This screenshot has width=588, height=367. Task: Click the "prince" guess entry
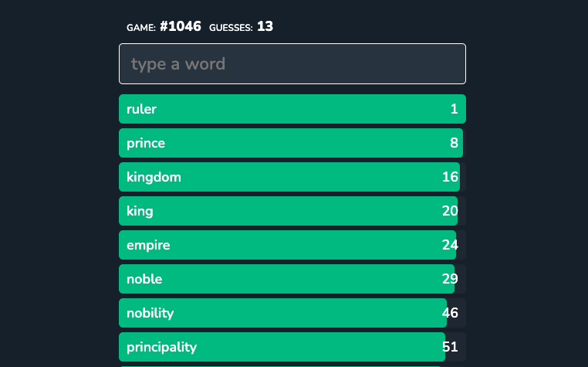pyautogui.click(x=292, y=143)
